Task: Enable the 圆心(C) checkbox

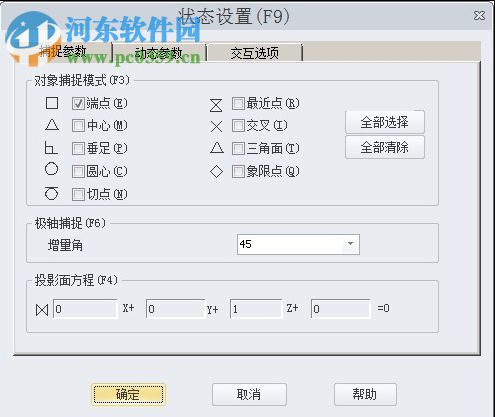Action: click(78, 171)
